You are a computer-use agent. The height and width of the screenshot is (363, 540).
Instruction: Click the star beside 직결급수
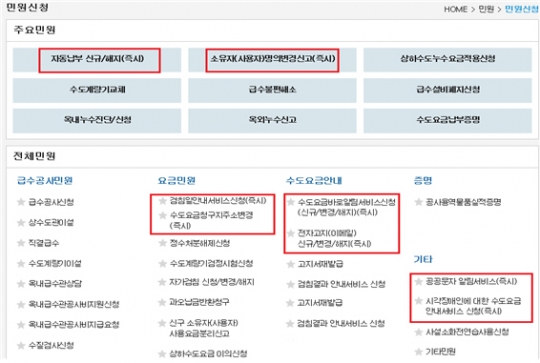21,243
